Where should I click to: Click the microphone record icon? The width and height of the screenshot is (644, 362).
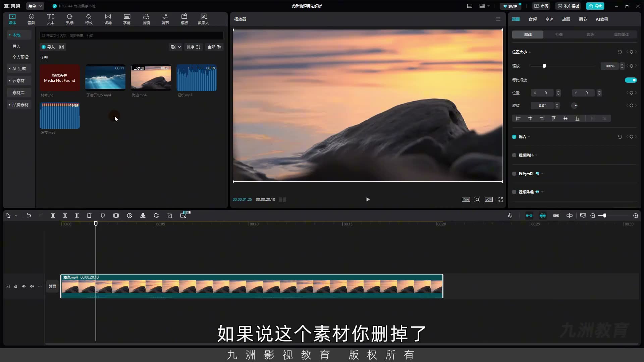coord(510,216)
